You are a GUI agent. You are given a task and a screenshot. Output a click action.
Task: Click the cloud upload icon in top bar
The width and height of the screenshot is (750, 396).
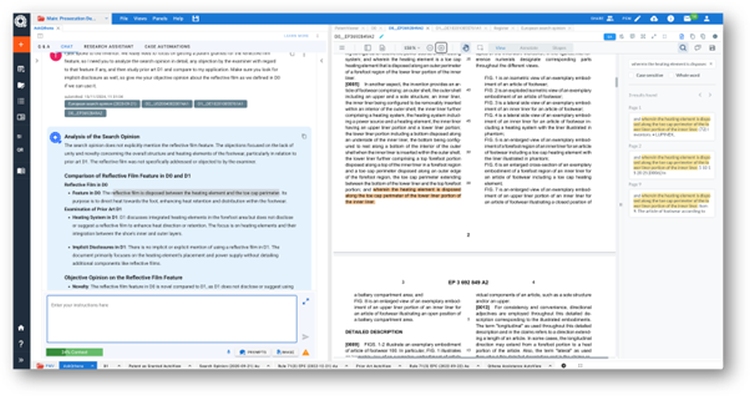(654, 19)
